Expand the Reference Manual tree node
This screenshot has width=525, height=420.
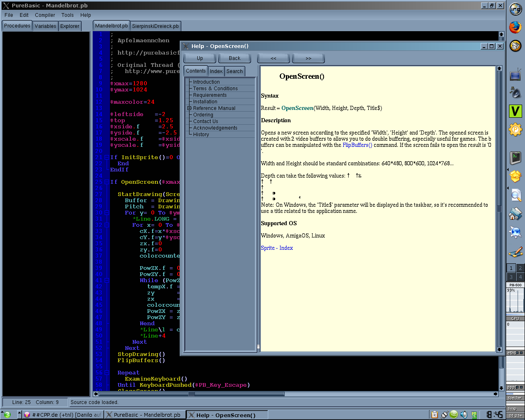[189, 108]
